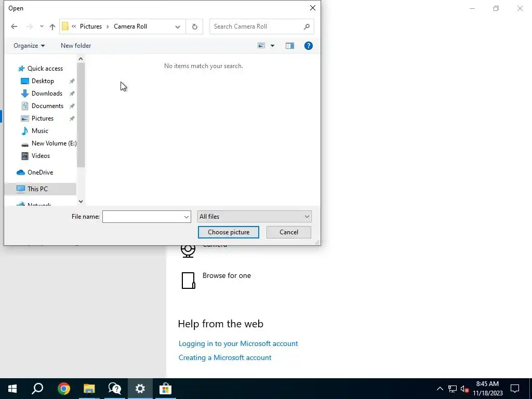Switch to Settings app in taskbar
Viewport: 532px width, 399px height.
tap(140, 389)
